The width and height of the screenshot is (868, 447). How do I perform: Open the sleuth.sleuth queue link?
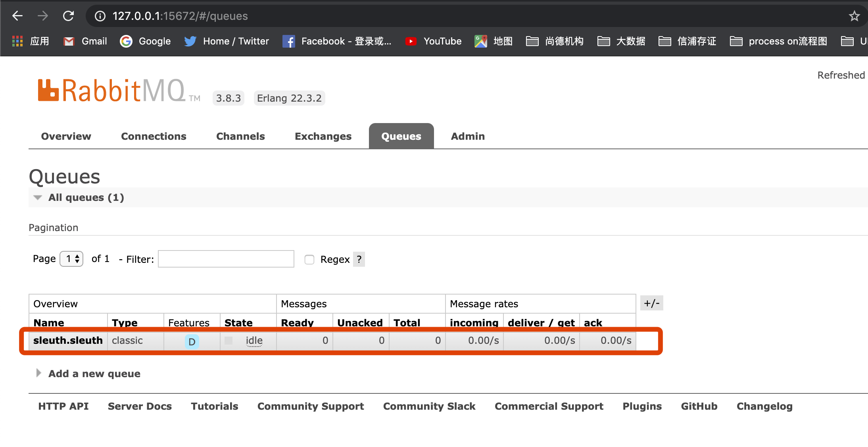68,340
